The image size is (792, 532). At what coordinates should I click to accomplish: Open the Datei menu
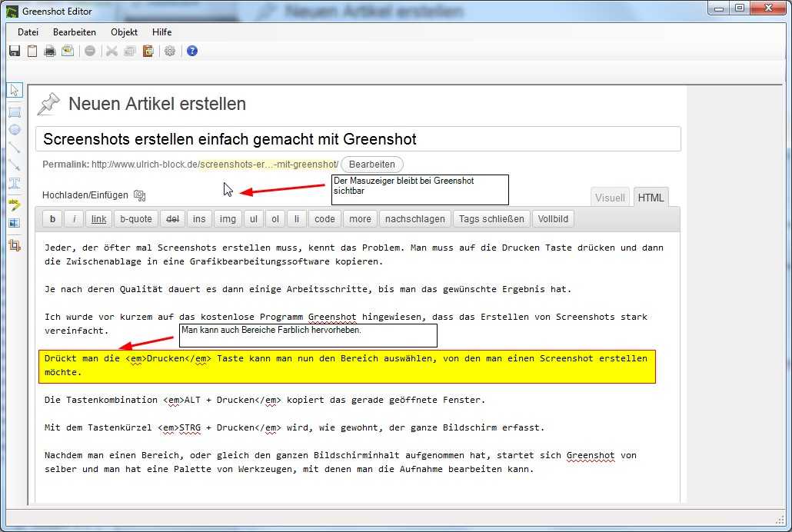[x=28, y=32]
